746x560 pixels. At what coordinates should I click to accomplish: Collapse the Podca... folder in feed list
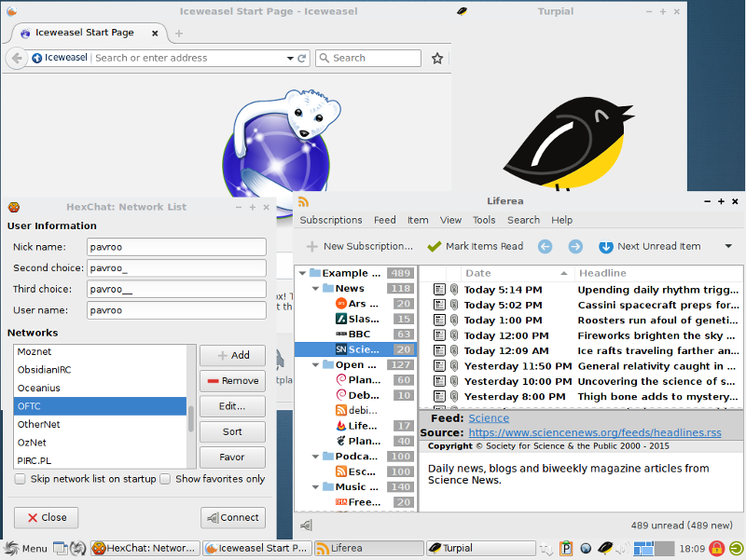[x=315, y=457]
